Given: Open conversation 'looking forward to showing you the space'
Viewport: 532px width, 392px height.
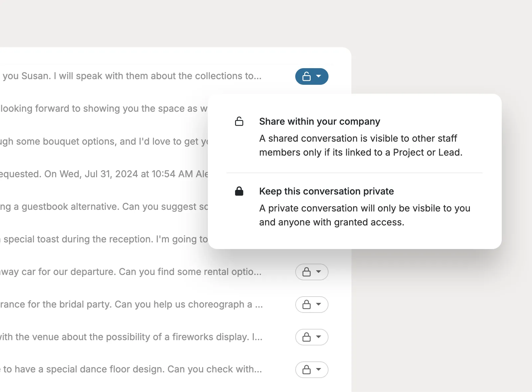Looking at the screenshot, I should tap(104, 109).
